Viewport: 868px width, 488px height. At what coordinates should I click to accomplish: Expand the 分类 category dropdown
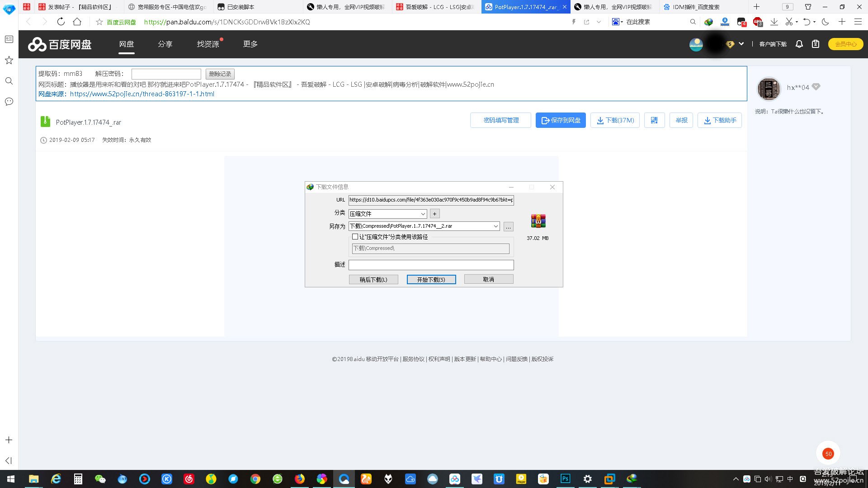(x=423, y=214)
